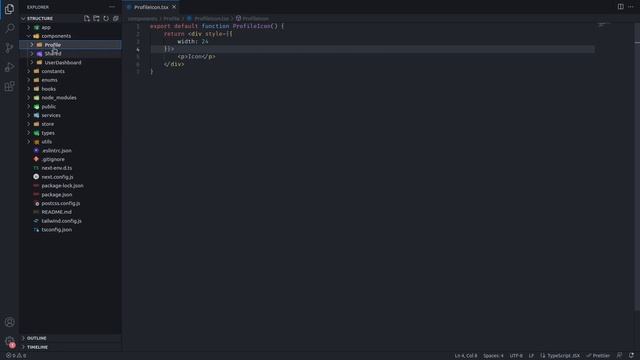640x360 pixels.
Task: Expand the TIMELINE panel
Action: tap(71, 347)
